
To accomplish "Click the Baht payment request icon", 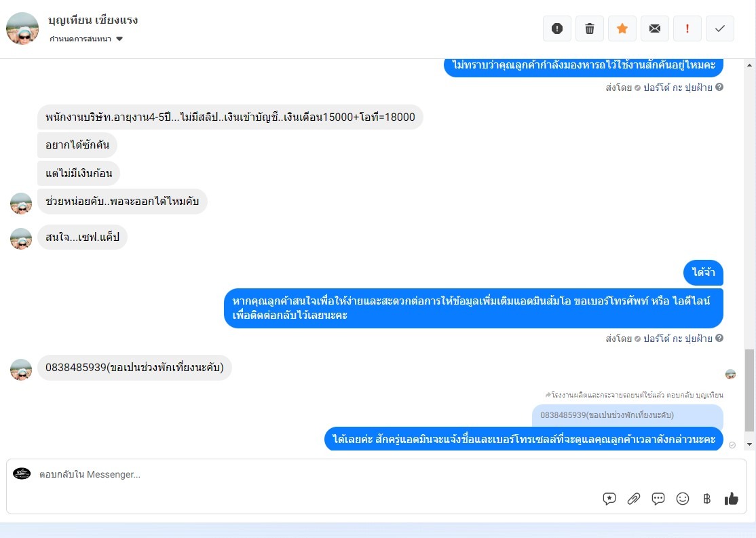I will pyautogui.click(x=707, y=499).
